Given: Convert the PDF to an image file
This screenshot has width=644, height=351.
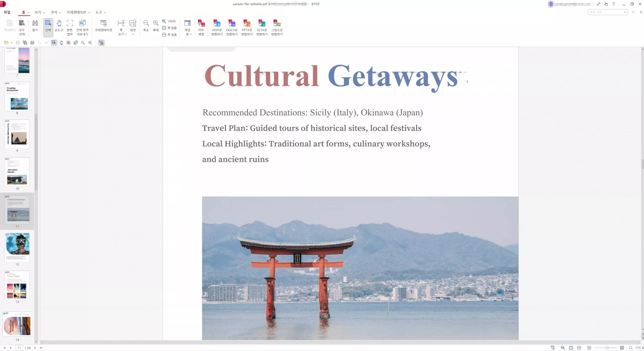Looking at the screenshot, I should (x=276, y=27).
